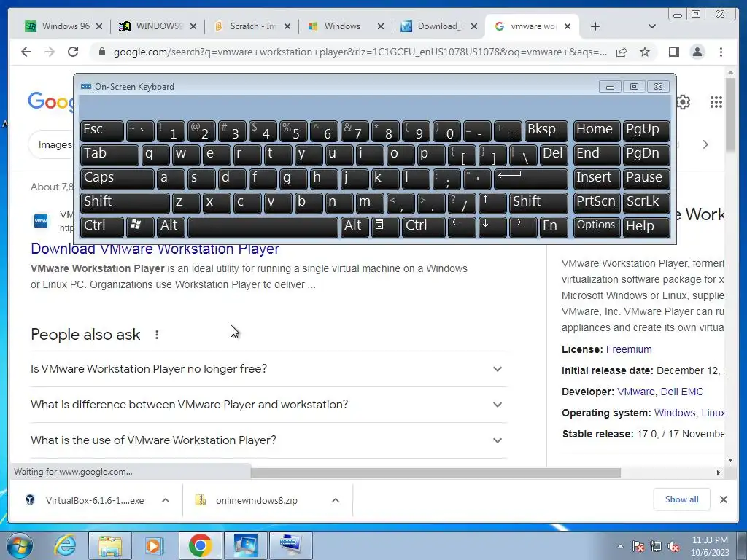Click the context menu key on keyboard
The height and width of the screenshot is (560, 747).
point(385,227)
